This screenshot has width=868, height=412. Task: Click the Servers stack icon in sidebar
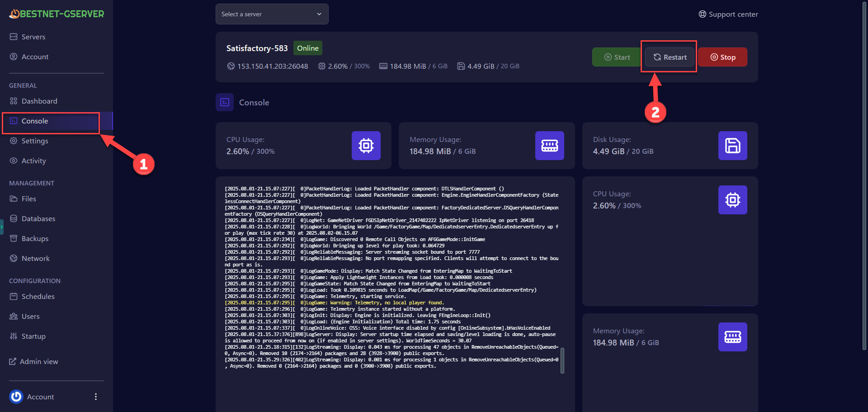(14, 37)
